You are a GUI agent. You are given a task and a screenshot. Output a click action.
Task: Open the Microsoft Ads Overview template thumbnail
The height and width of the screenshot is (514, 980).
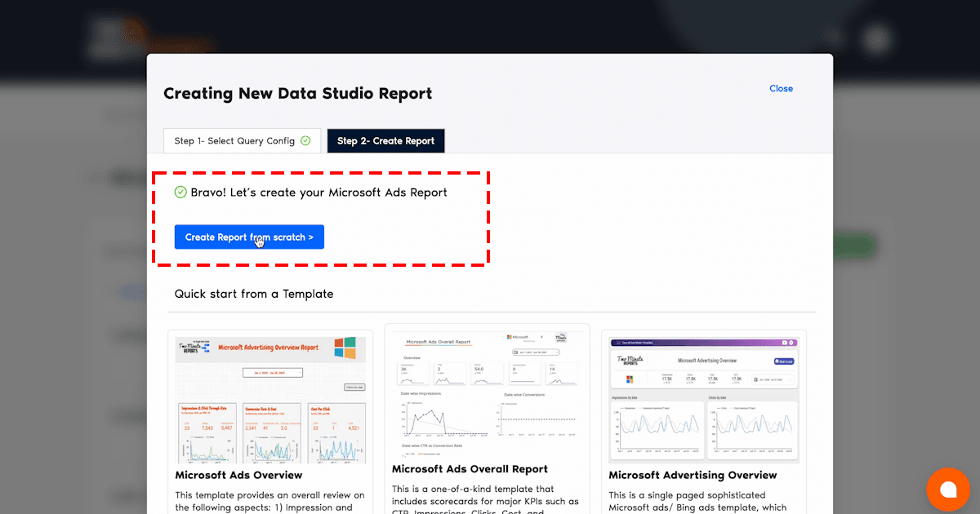click(x=270, y=397)
